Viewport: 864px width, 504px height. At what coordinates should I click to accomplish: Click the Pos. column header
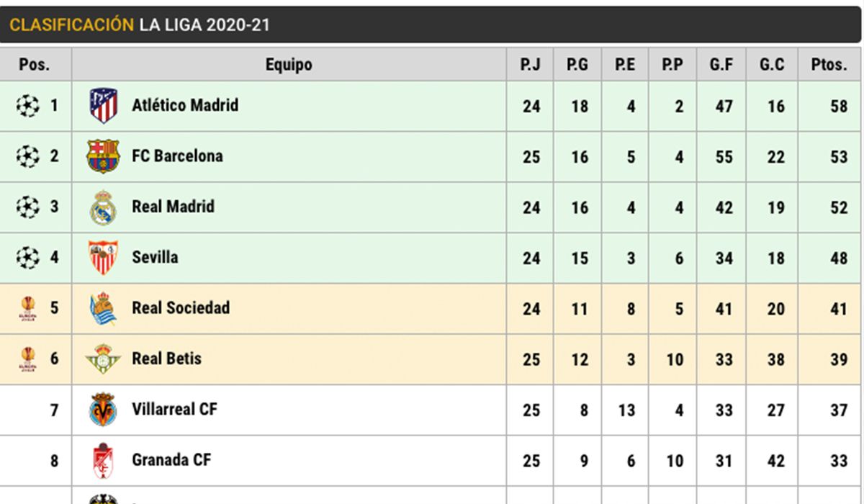coord(35,65)
